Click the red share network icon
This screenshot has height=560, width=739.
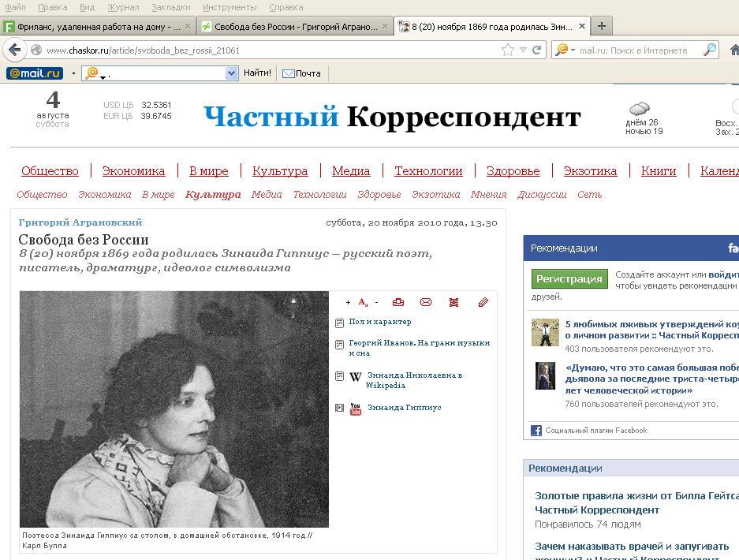coord(453,302)
